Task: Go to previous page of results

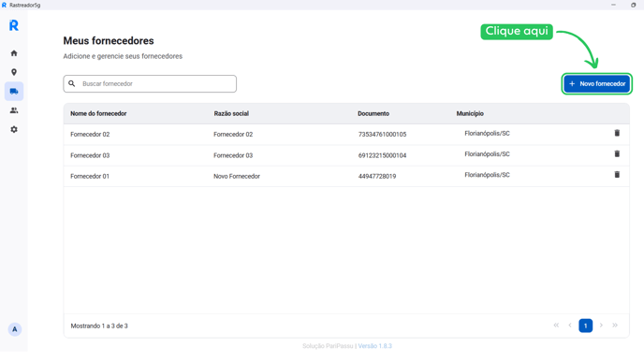Action: click(570, 326)
